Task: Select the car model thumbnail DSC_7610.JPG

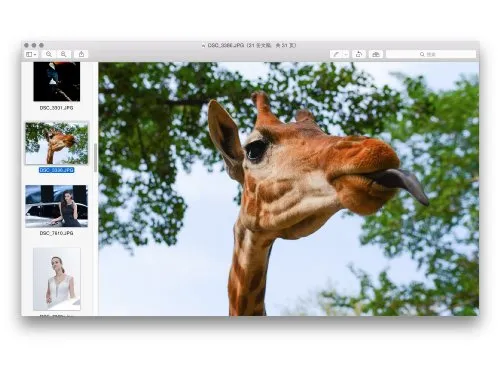Action: pos(57,206)
